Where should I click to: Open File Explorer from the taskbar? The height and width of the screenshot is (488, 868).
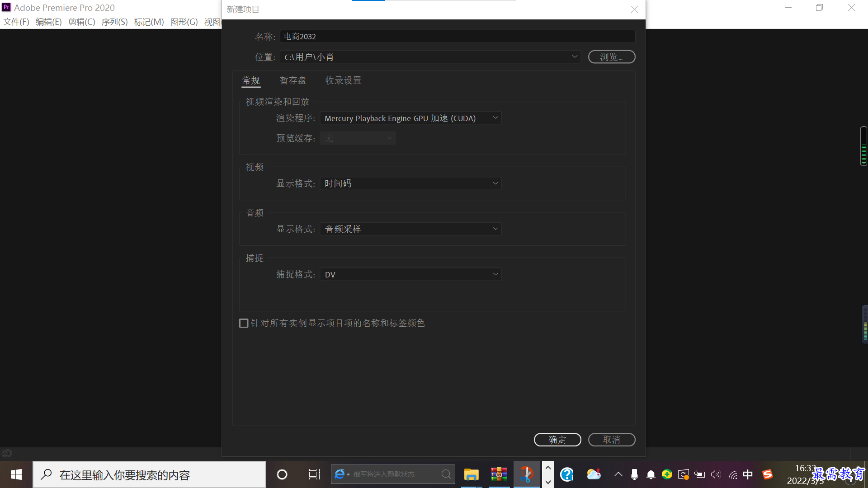click(471, 474)
